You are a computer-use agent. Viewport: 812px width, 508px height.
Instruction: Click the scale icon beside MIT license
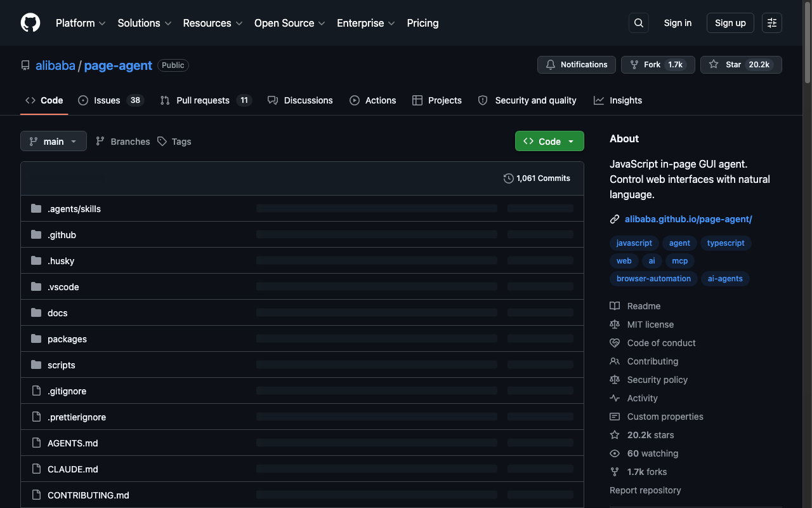tap(615, 324)
